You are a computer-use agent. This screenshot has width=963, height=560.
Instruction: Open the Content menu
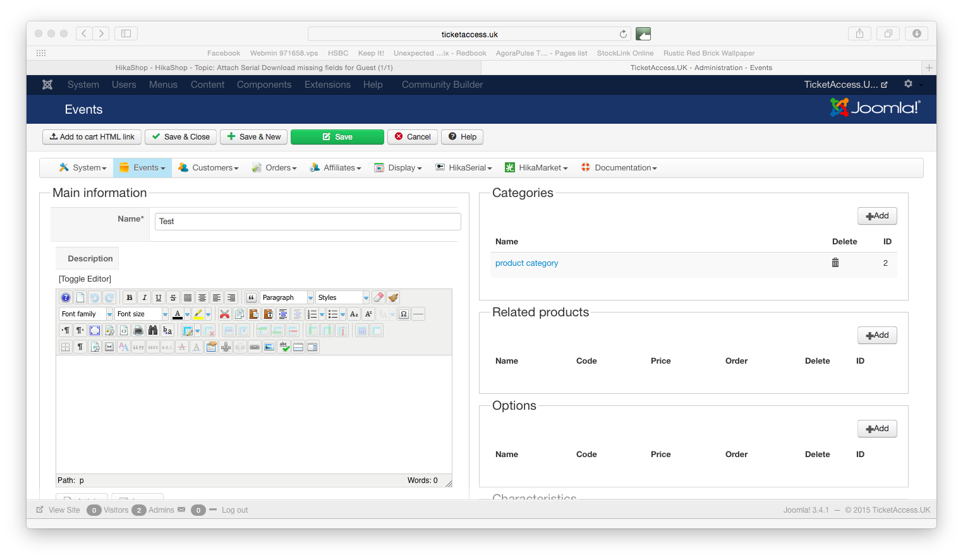207,85
